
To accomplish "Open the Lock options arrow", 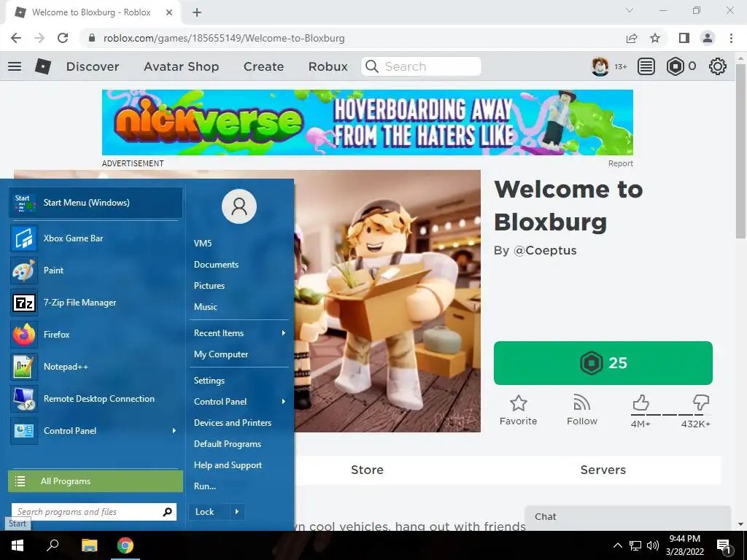I will (x=237, y=512).
